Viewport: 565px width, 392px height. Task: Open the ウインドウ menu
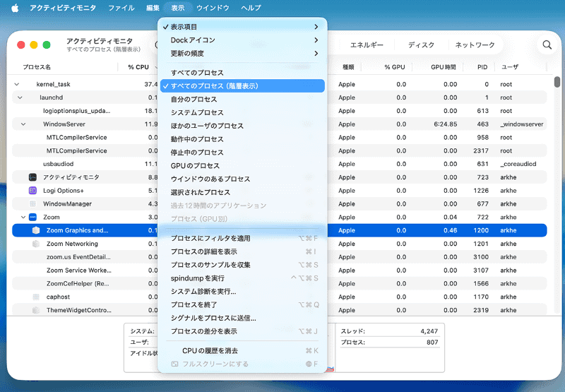coord(213,8)
